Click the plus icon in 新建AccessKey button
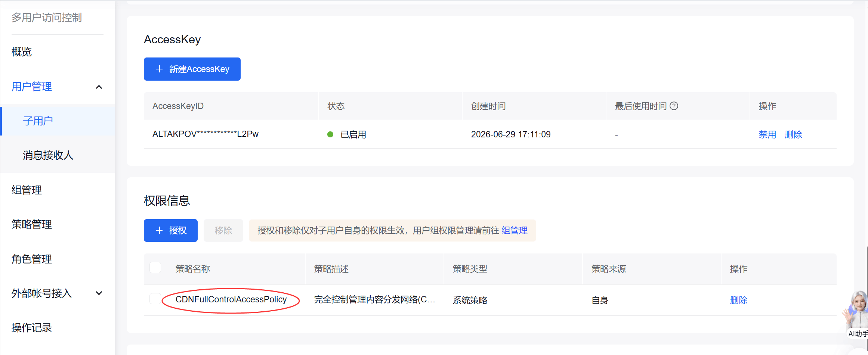Viewport: 868px width, 355px height. pos(160,69)
